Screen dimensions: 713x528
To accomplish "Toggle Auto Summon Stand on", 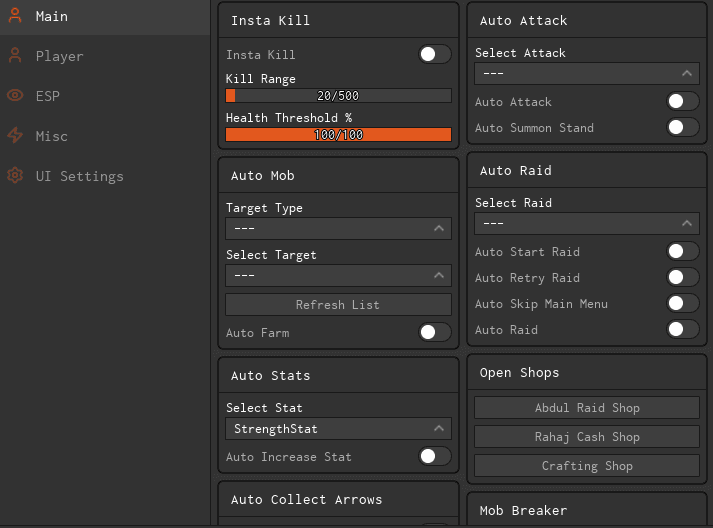I will point(682,128).
